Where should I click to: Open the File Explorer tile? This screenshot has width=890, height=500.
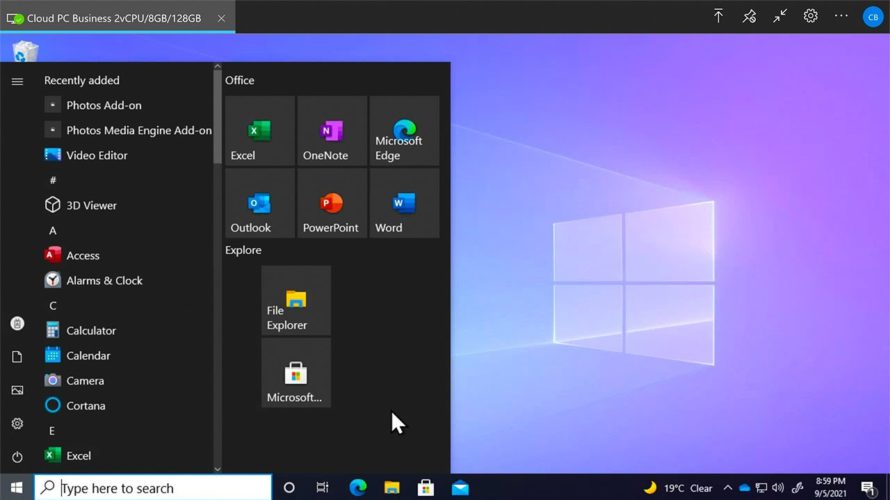click(296, 301)
